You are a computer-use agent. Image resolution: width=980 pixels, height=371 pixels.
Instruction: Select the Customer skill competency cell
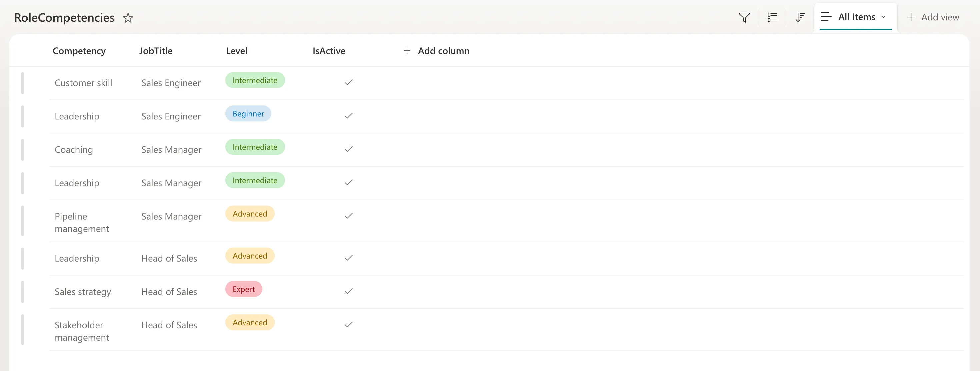pyautogui.click(x=83, y=83)
